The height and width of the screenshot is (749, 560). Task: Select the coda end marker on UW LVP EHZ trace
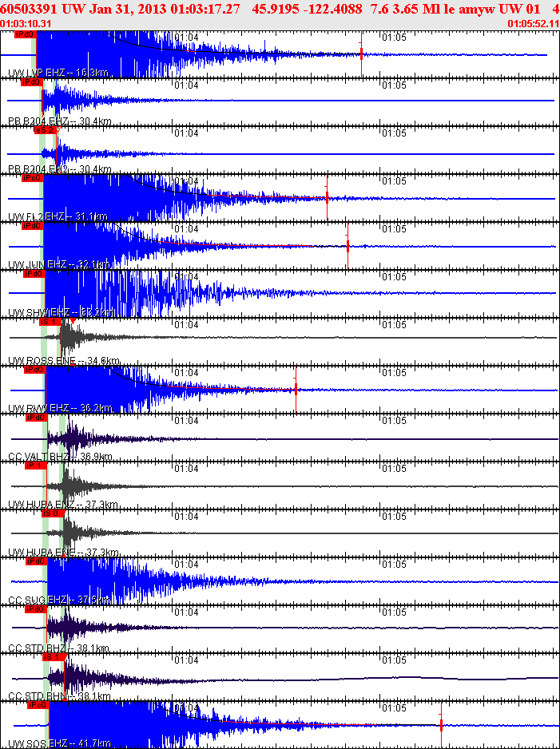pyautogui.click(x=361, y=53)
